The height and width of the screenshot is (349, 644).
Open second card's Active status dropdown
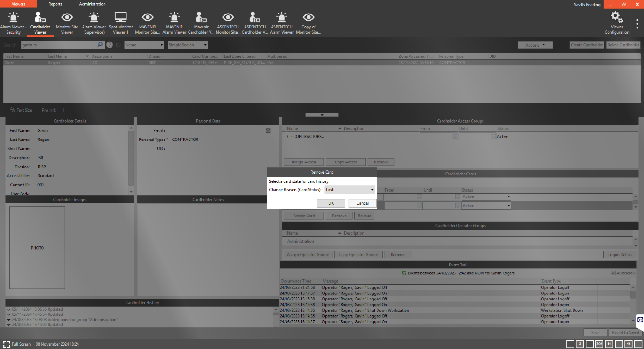(x=486, y=206)
